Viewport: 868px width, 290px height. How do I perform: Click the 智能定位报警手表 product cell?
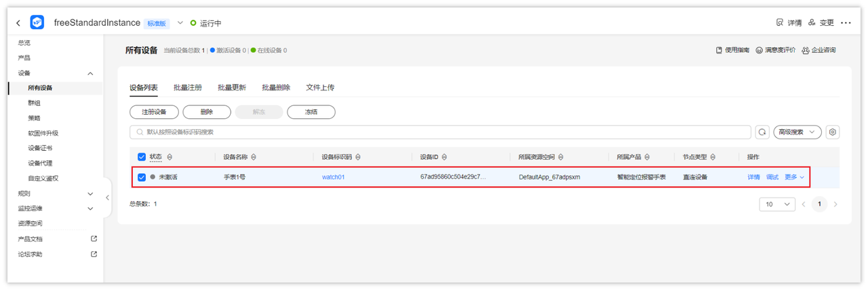(641, 177)
